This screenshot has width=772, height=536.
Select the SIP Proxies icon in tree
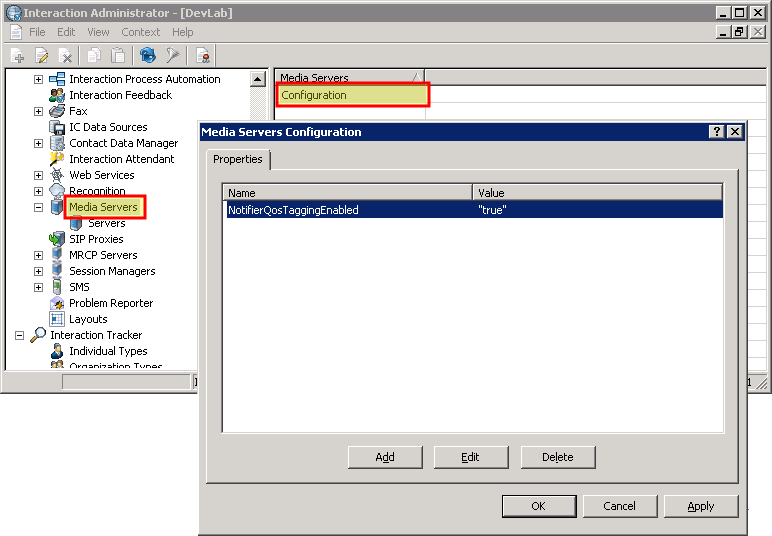pos(57,239)
